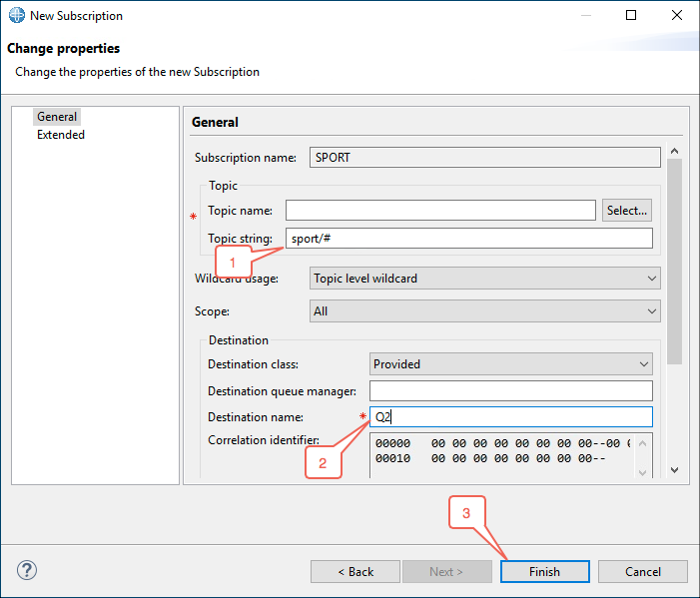The height and width of the screenshot is (598, 700).
Task: Open the Wildcard usage dropdown
Action: click(x=485, y=279)
